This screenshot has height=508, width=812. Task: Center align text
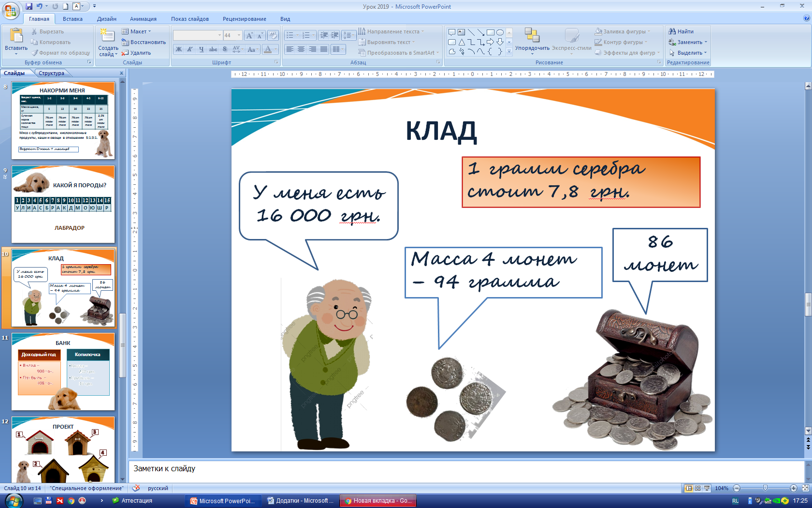(x=301, y=49)
